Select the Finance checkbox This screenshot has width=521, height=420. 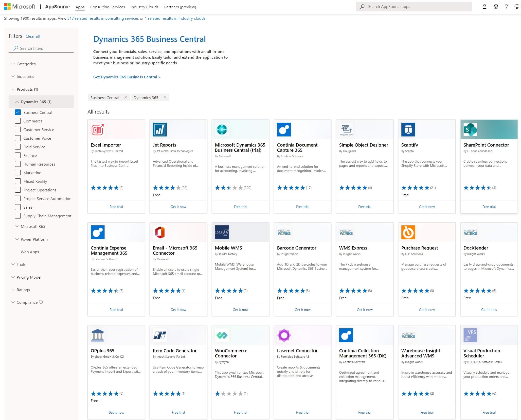[18, 155]
